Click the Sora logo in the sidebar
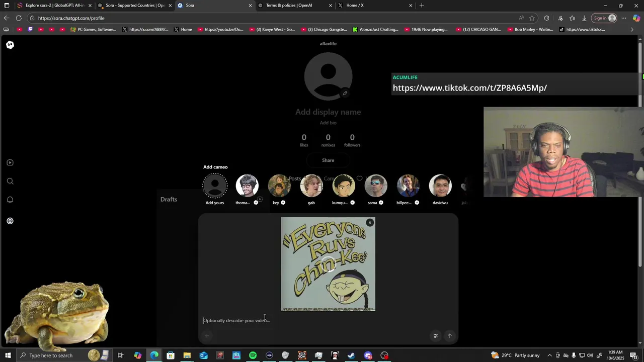The image size is (644, 362). click(10, 45)
